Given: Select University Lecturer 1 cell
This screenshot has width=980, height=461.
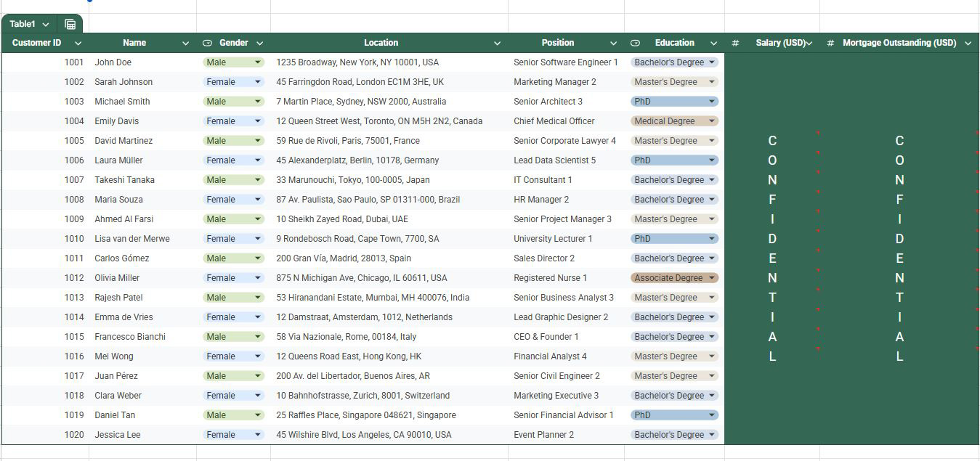Looking at the screenshot, I should pyautogui.click(x=566, y=239).
